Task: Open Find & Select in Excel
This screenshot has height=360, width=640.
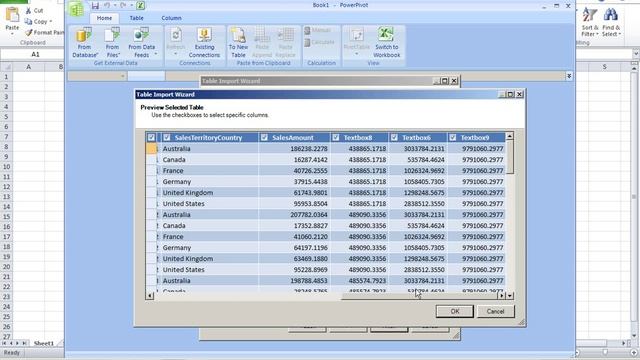Action: pyautogui.click(x=611, y=22)
